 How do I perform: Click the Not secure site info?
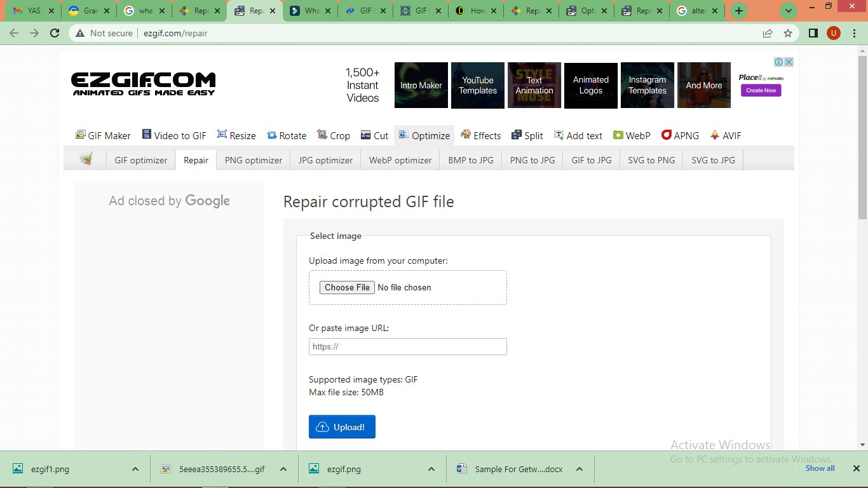pyautogui.click(x=104, y=33)
